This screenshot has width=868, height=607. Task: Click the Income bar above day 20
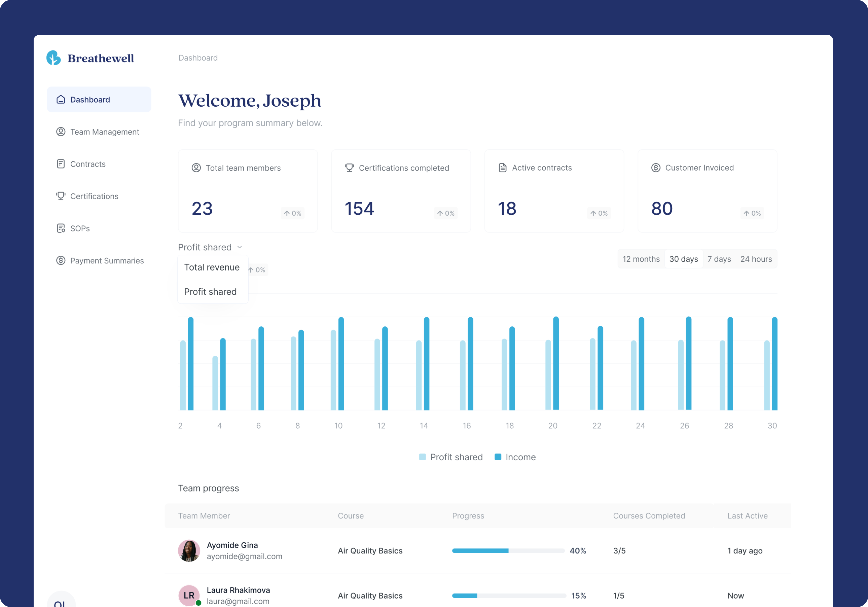click(x=556, y=363)
